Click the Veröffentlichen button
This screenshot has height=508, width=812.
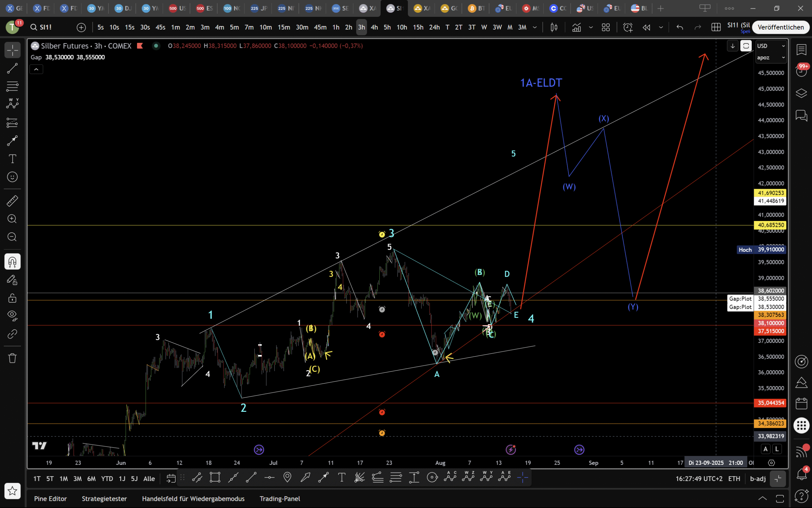780,27
